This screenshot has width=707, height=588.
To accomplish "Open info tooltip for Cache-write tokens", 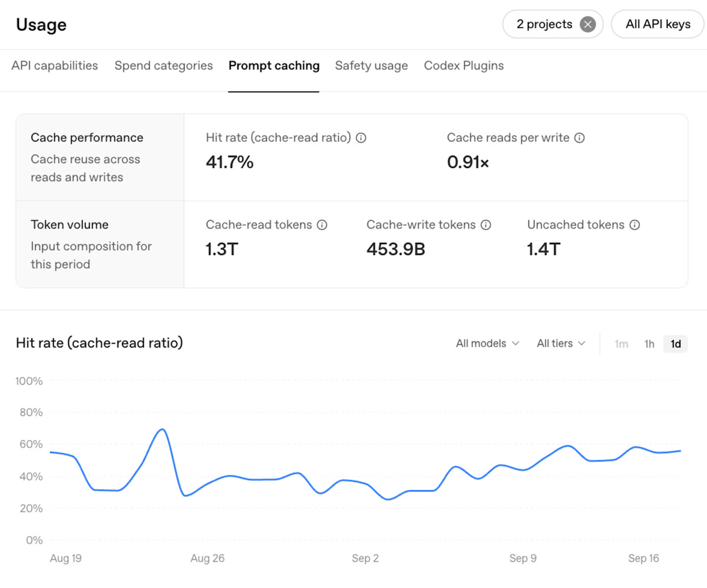I will pyautogui.click(x=485, y=224).
